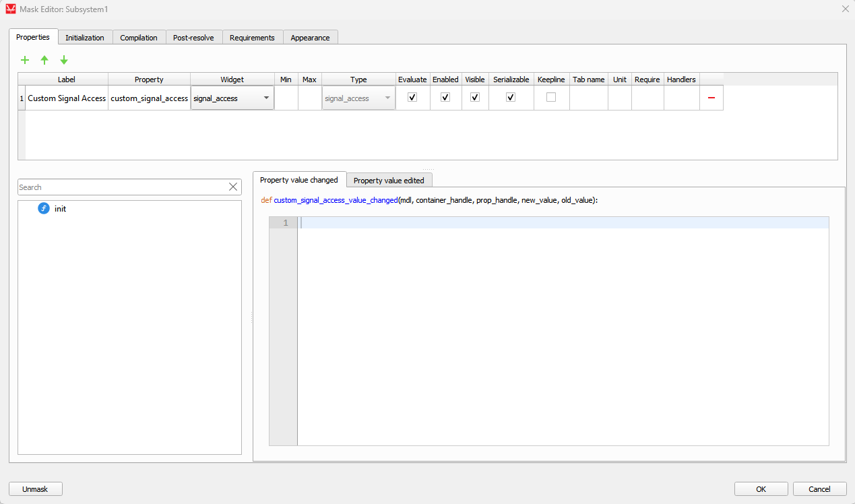Click the green move down arrow icon

point(64,60)
